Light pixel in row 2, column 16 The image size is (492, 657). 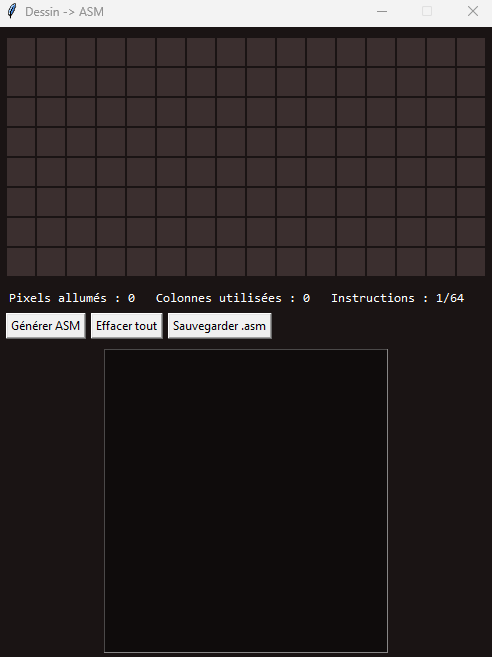tap(471, 82)
